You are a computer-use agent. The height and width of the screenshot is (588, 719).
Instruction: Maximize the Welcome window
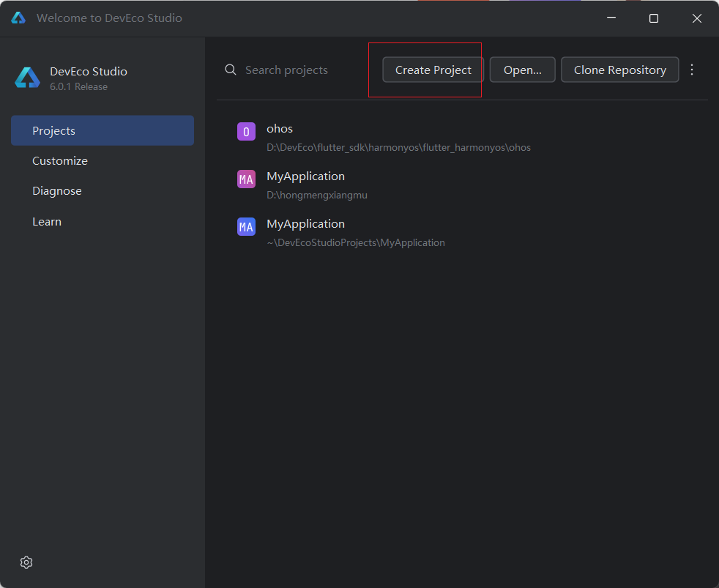point(654,18)
